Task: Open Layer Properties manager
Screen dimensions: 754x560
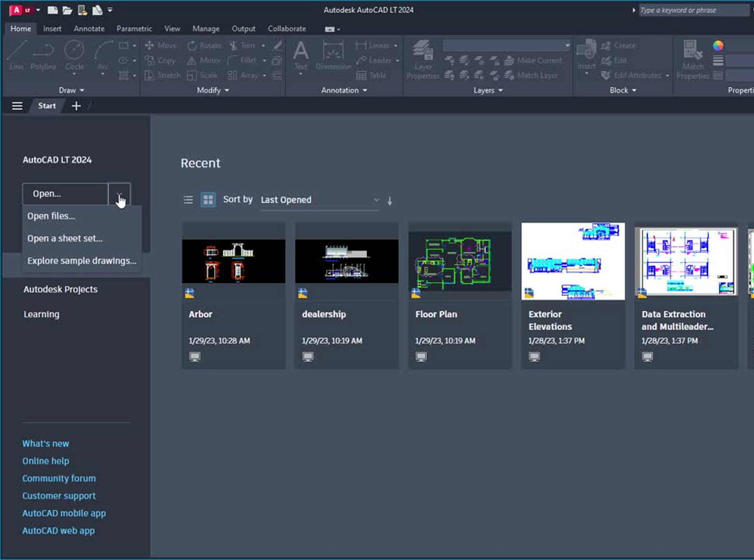Action: click(x=423, y=60)
